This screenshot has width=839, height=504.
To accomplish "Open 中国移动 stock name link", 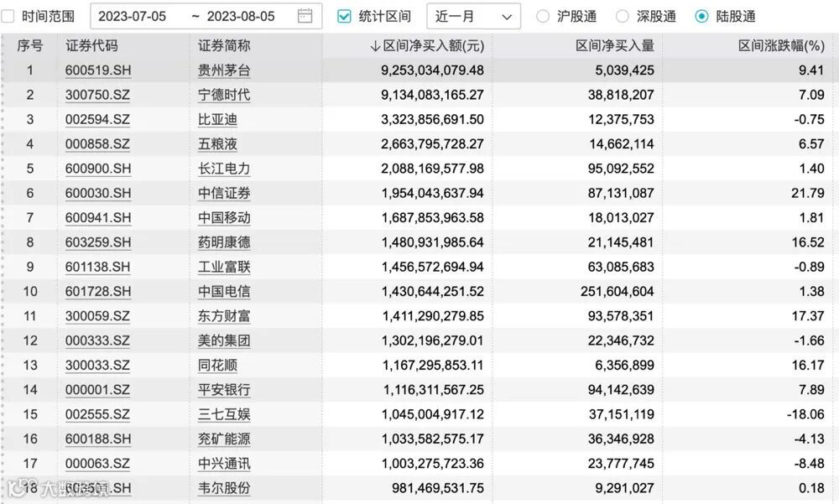I will [x=224, y=218].
